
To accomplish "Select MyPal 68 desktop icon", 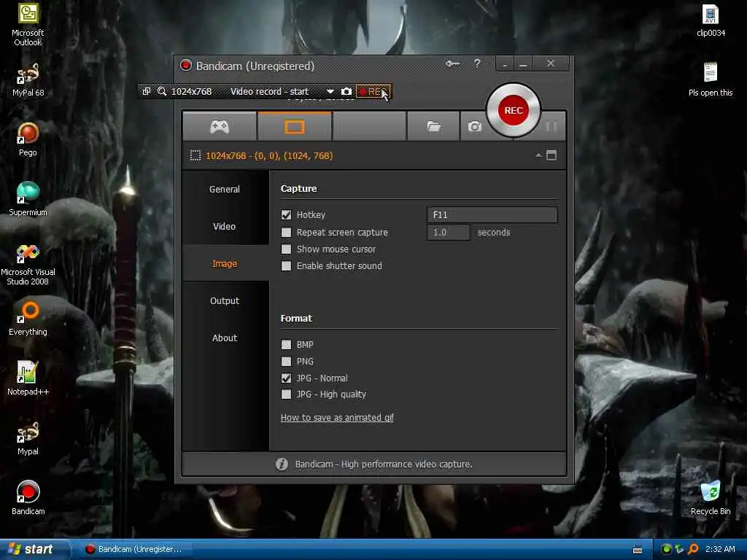I will click(28, 80).
